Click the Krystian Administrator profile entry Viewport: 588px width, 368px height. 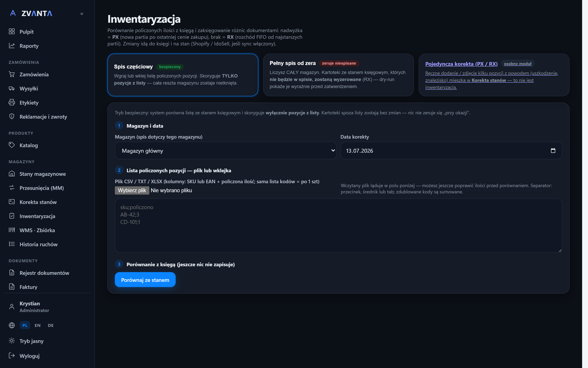[x=34, y=307]
